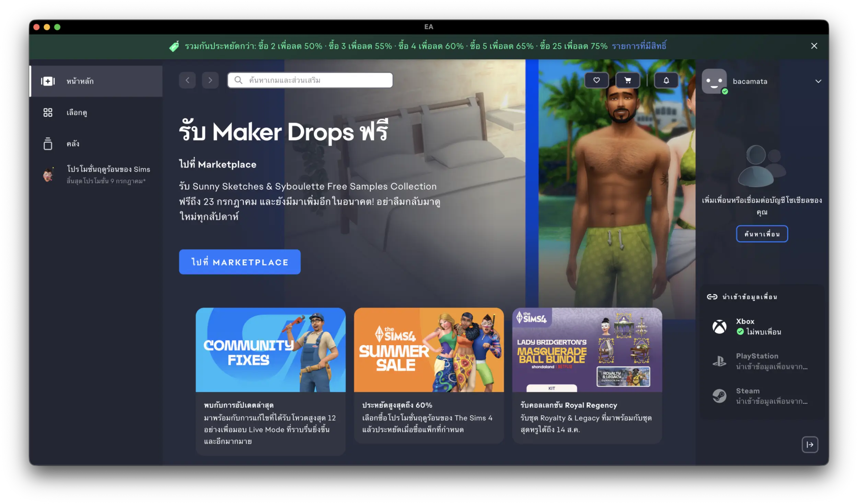Click the ค้นหาเพื่อน find friends button
Image resolution: width=858 pixels, height=504 pixels.
pos(762,234)
